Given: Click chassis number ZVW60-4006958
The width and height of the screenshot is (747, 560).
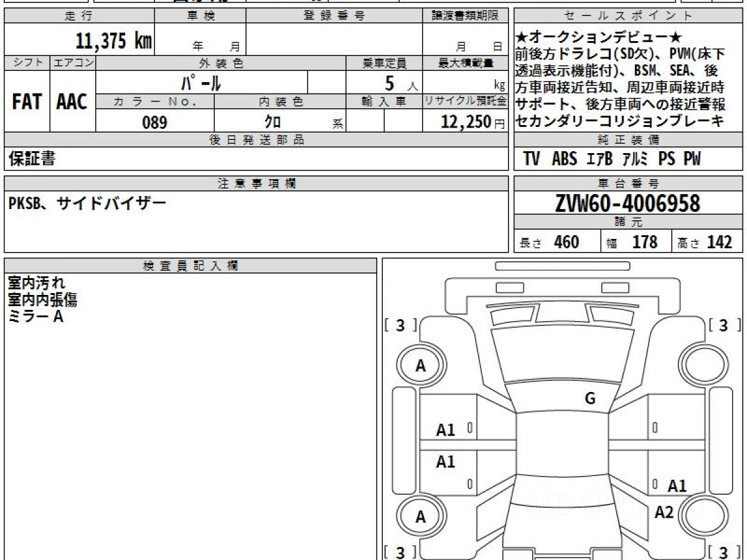Looking at the screenshot, I should (x=627, y=203).
